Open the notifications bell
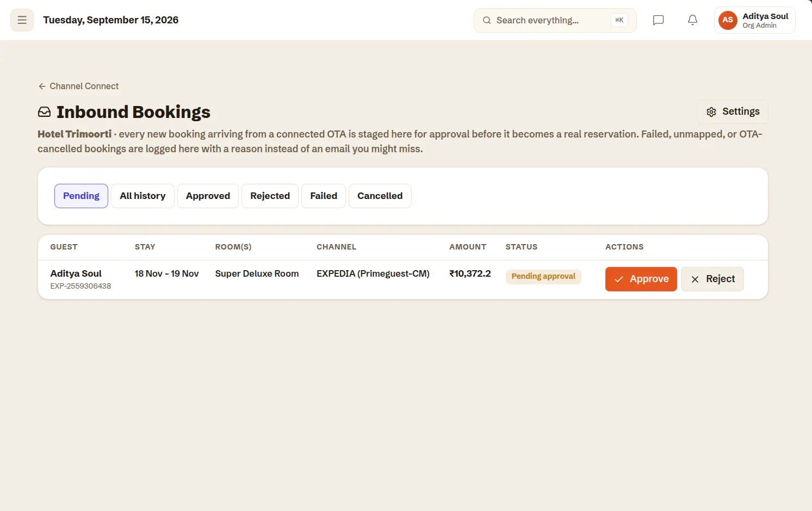Screen dimensions: 812x511 tap(692, 20)
